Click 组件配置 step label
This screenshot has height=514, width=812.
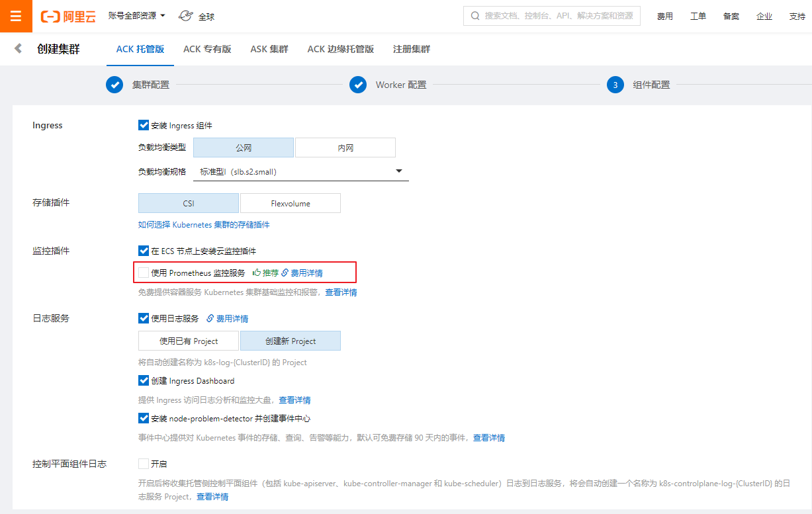coord(652,85)
